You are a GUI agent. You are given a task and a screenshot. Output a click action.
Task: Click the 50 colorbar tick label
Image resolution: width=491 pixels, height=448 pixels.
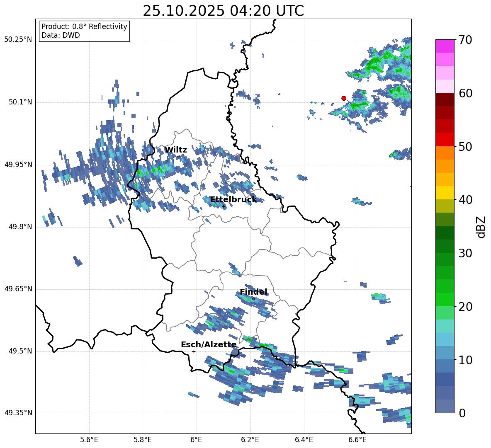coord(465,146)
